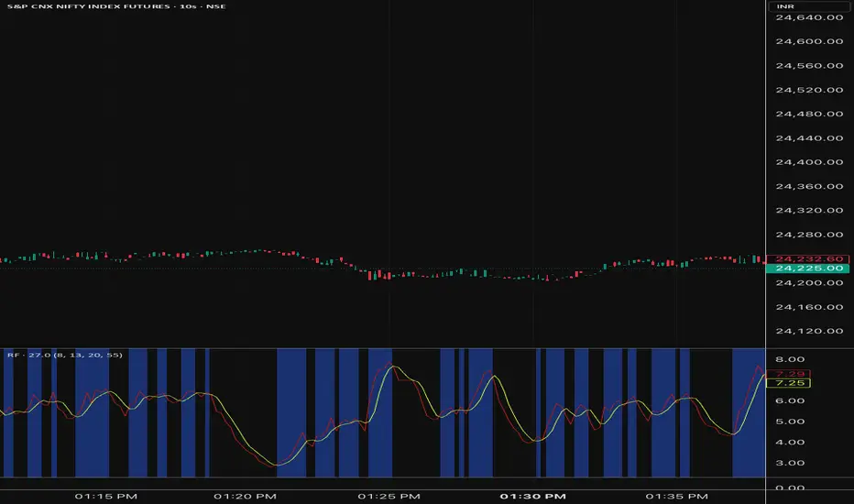Select the RF 27.0 (8, 13, 20, 55) indicator legend
Viewport: 854px width, 504px height.
click(x=65, y=356)
